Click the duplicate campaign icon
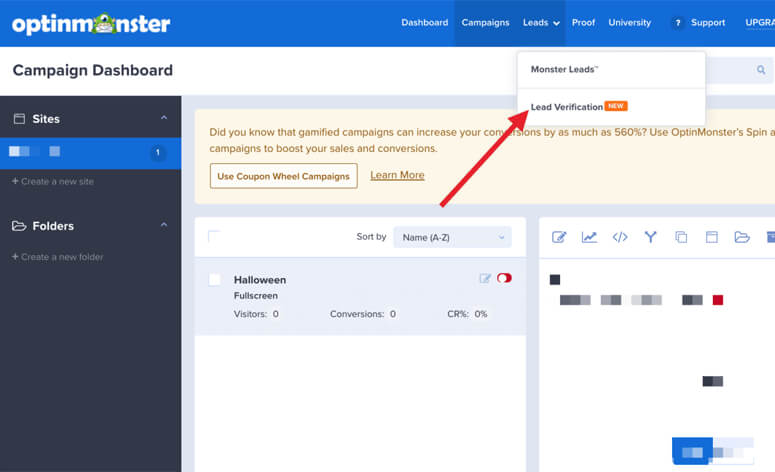This screenshot has width=775, height=472. tap(681, 237)
